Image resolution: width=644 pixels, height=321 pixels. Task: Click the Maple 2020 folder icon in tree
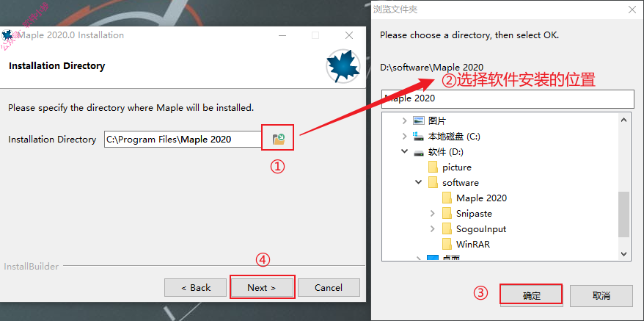447,198
